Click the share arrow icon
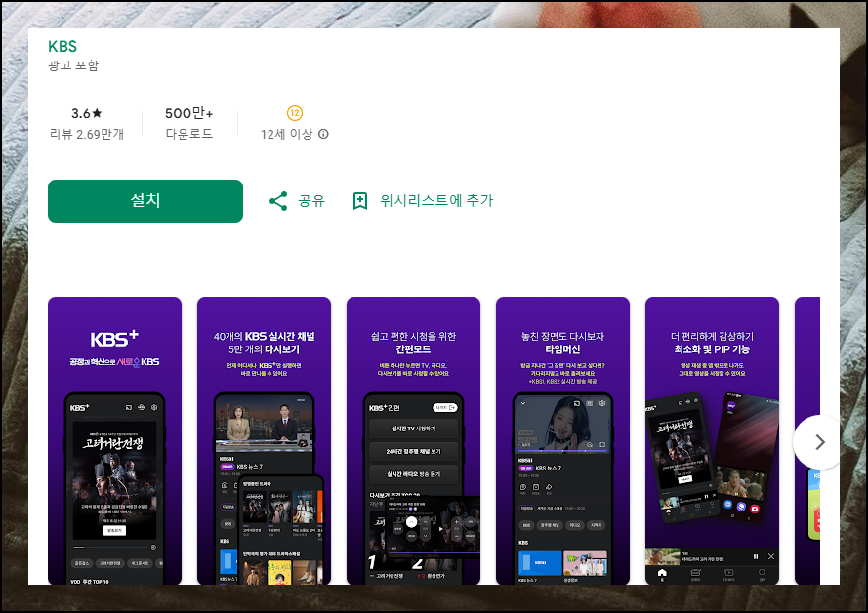 [x=278, y=201]
